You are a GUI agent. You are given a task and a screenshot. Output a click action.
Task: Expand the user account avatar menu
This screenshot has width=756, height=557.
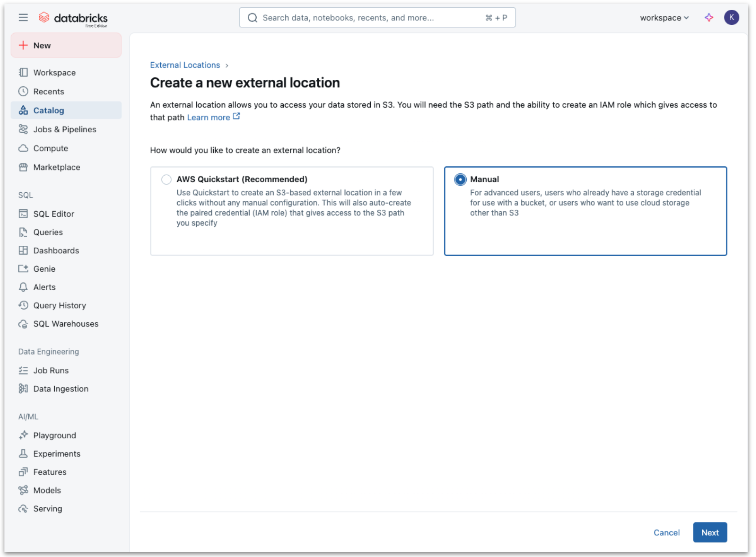tap(731, 17)
